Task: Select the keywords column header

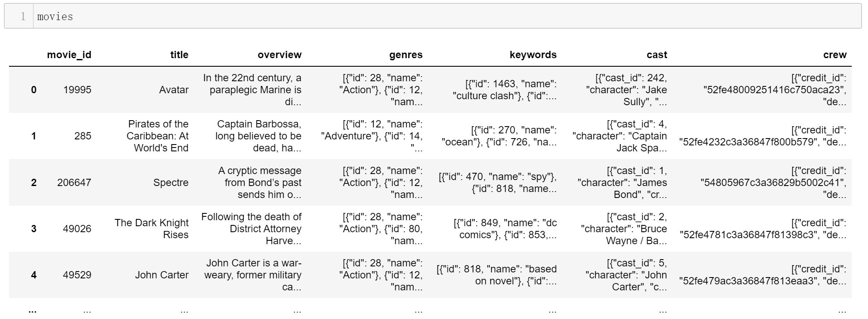Action: click(x=533, y=55)
